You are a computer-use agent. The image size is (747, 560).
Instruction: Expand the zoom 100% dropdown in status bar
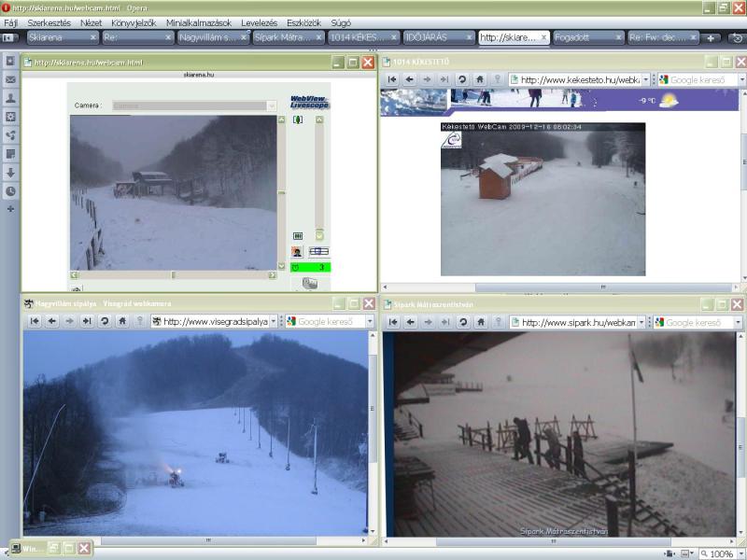pyautogui.click(x=739, y=553)
